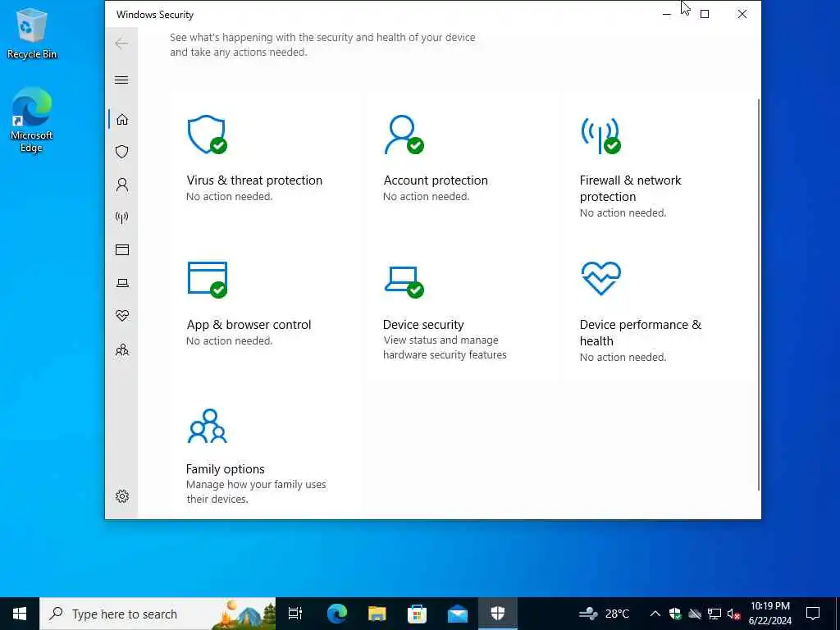Screen dimensions: 840x630
Task: Select Microsoft Edge desktop shortcut
Action: coord(32,120)
